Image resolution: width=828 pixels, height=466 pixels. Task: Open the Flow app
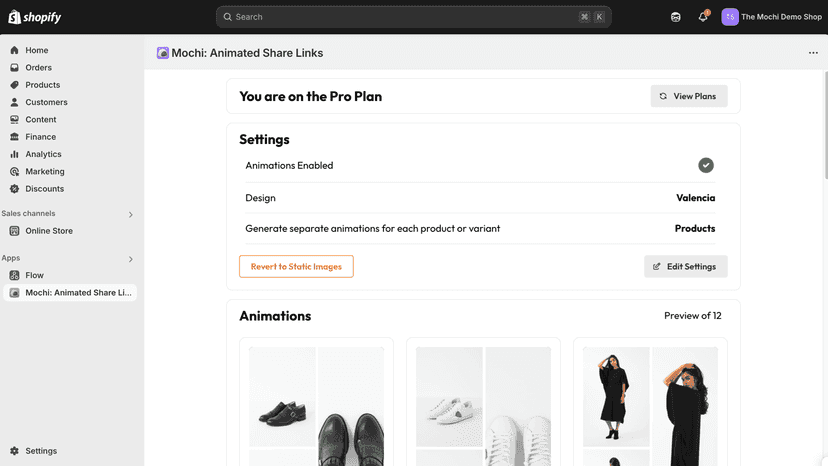pos(34,275)
